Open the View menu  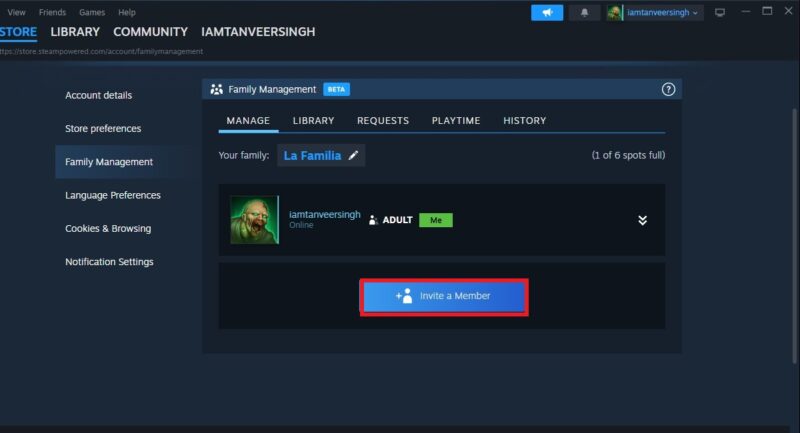click(16, 12)
